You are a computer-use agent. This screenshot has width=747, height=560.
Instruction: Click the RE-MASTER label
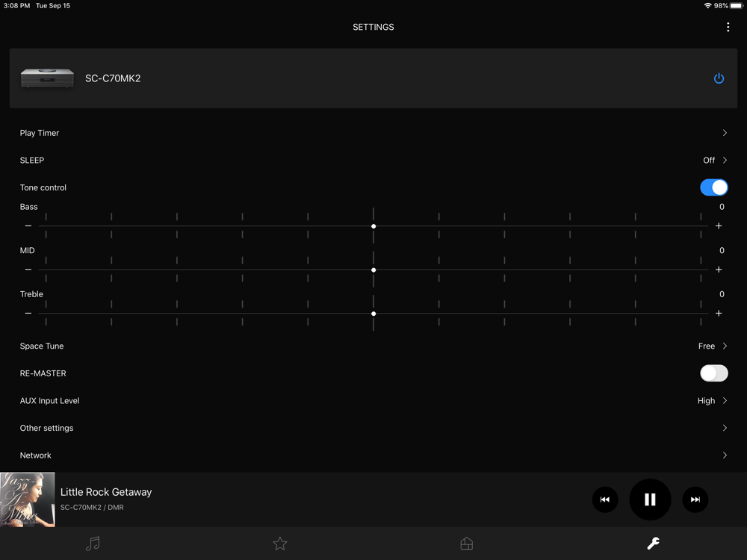point(43,373)
